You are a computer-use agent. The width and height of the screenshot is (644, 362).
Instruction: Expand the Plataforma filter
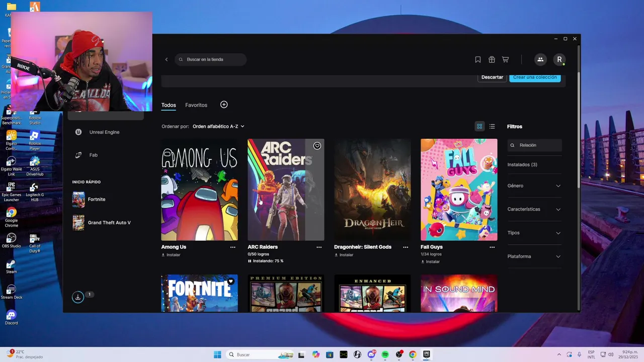click(534, 256)
